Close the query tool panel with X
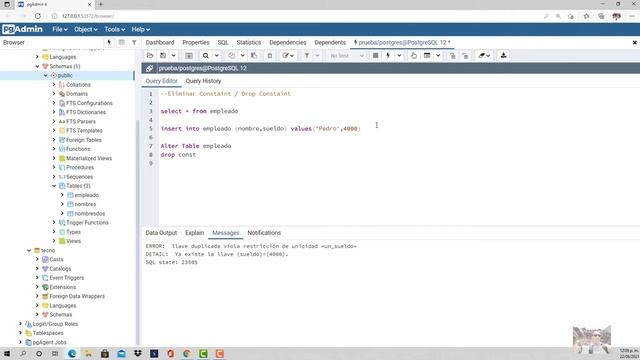Screen dimensions: 640x360 click(x=635, y=42)
